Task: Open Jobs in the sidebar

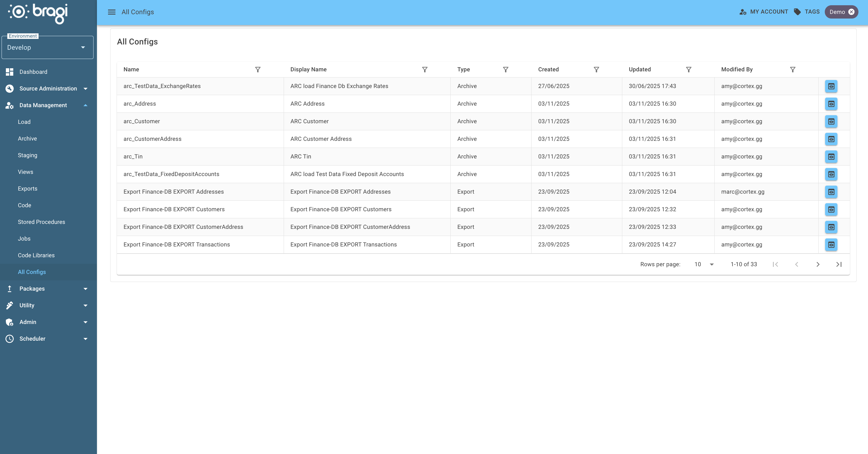Action: [48, 239]
